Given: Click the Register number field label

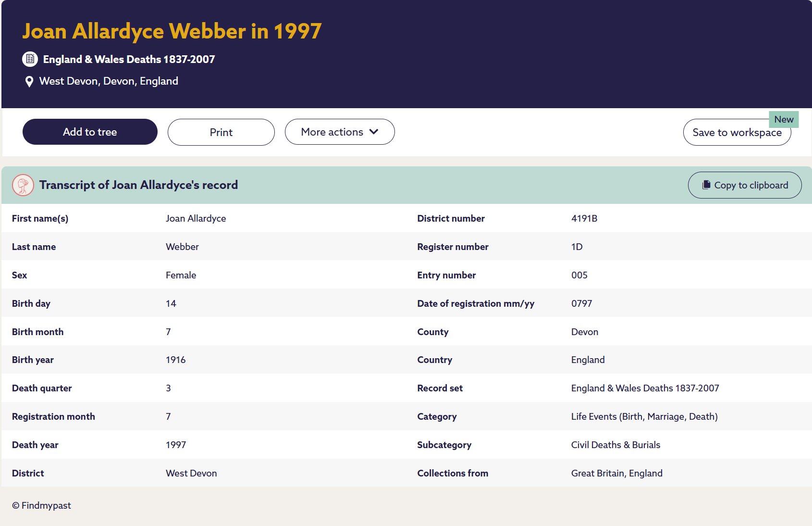Looking at the screenshot, I should point(453,247).
